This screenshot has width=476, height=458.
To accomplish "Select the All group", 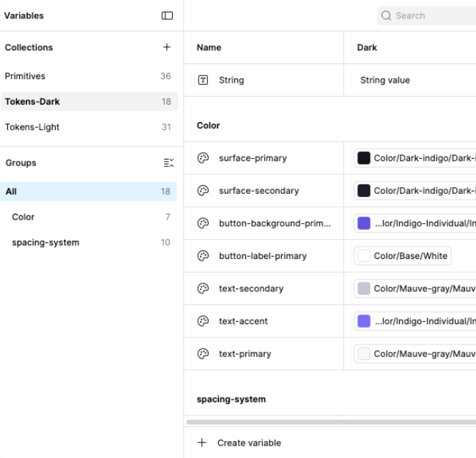I will click(x=88, y=192).
